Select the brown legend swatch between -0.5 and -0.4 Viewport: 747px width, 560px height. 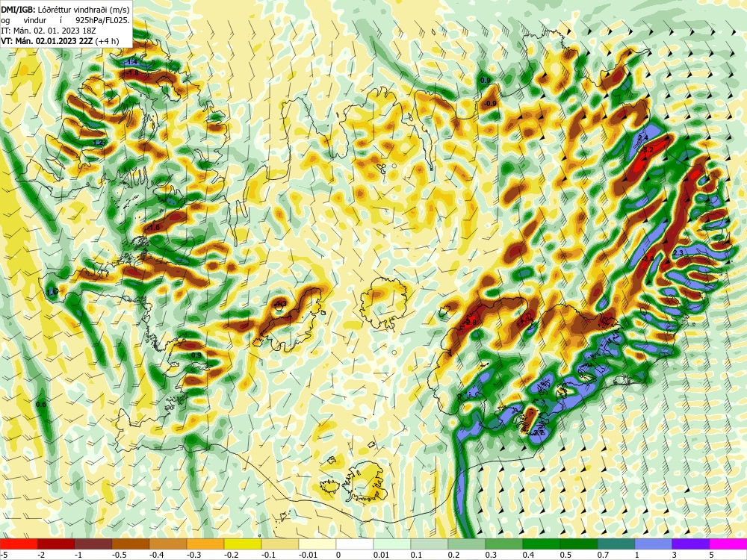tap(131, 544)
